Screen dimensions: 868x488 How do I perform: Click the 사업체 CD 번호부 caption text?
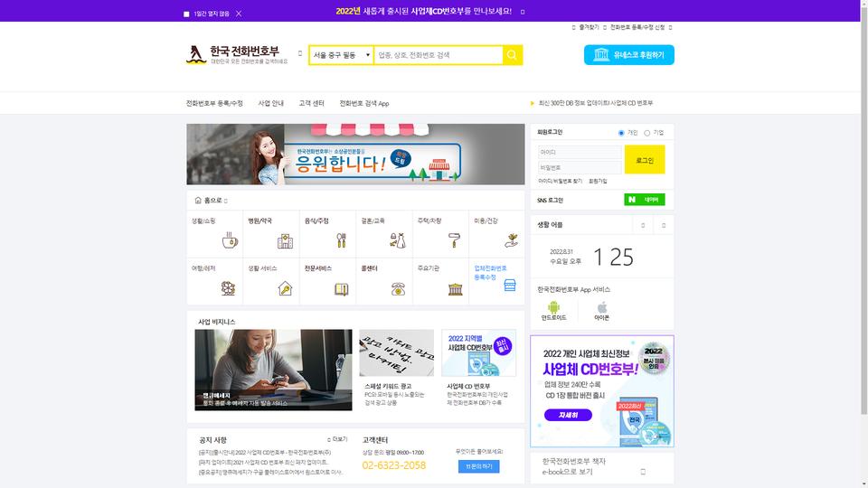(468, 386)
